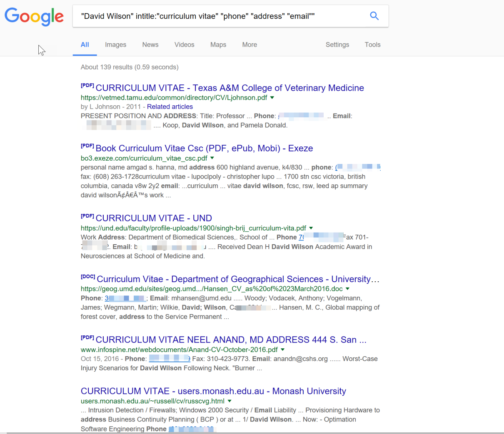The height and width of the screenshot is (434, 504).
Task: Click the geog.umd.edu Hansen_CV green URL
Action: [212, 289]
